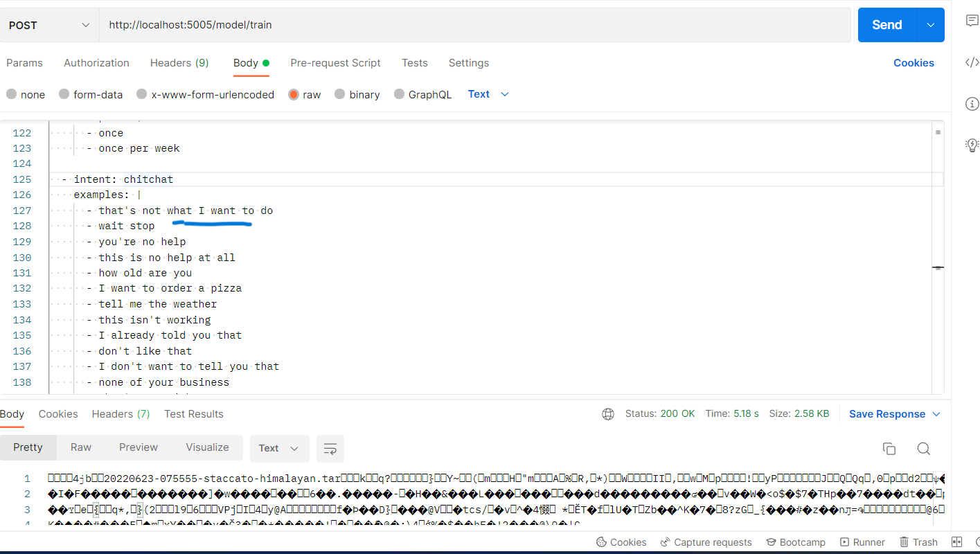Switch body type to form-data
This screenshot has width=980, height=554.
point(90,94)
